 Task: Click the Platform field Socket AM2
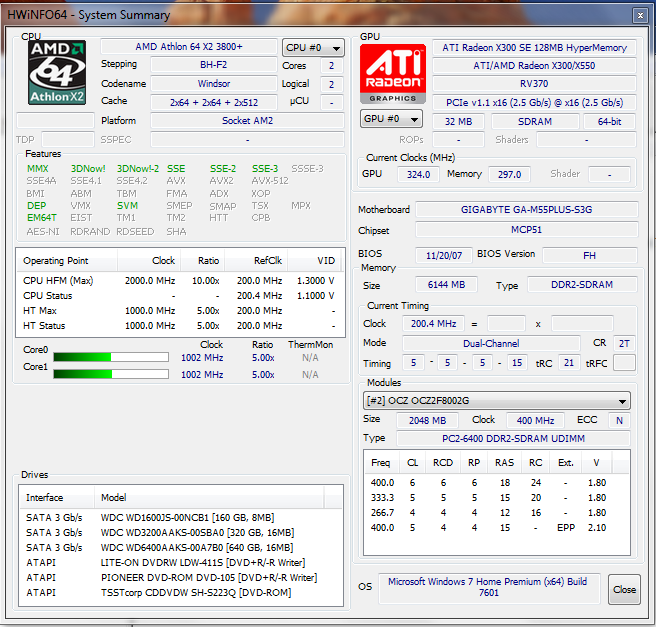tap(247, 121)
